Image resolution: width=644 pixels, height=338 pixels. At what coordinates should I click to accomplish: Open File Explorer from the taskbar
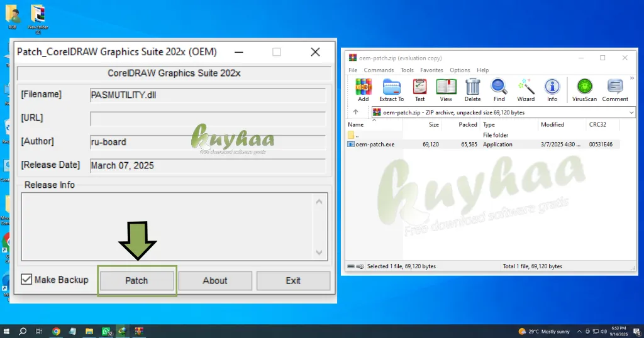coord(89,332)
